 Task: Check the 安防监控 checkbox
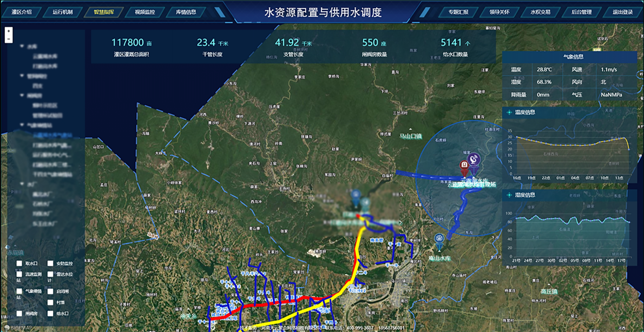point(50,263)
